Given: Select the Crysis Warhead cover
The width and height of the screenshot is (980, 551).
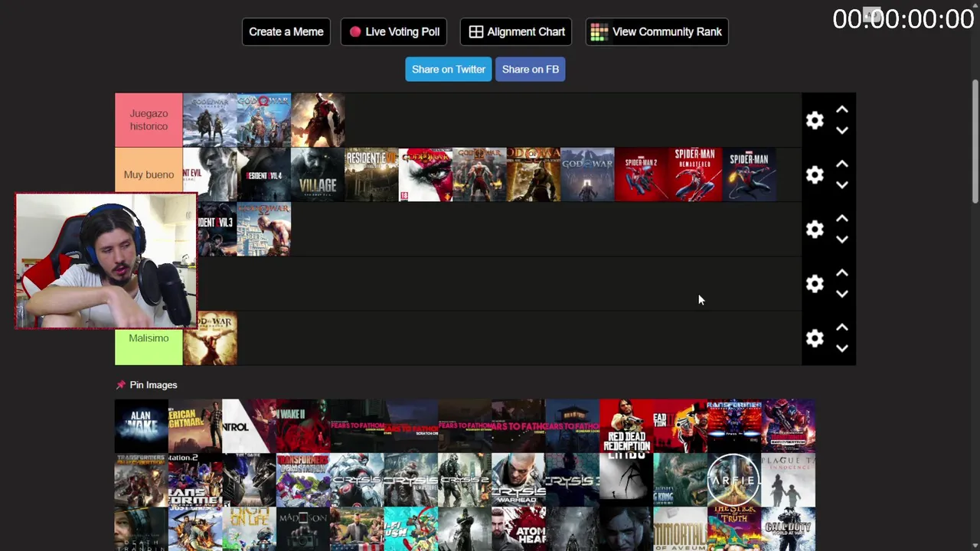Looking at the screenshot, I should point(518,481).
